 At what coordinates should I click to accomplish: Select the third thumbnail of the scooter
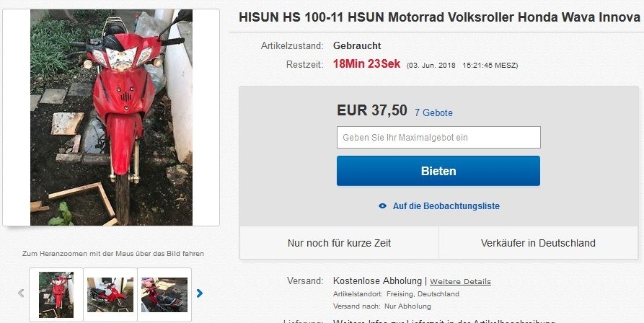[164, 295]
